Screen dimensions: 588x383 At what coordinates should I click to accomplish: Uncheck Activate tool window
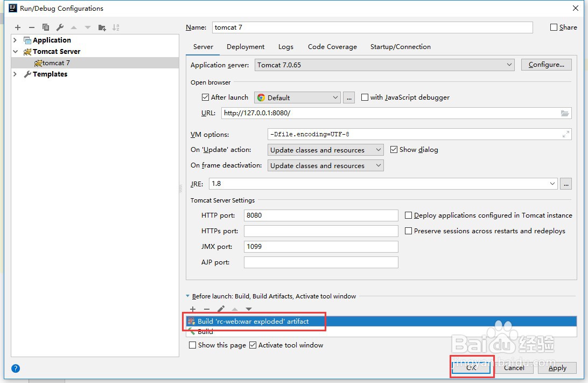pos(253,345)
